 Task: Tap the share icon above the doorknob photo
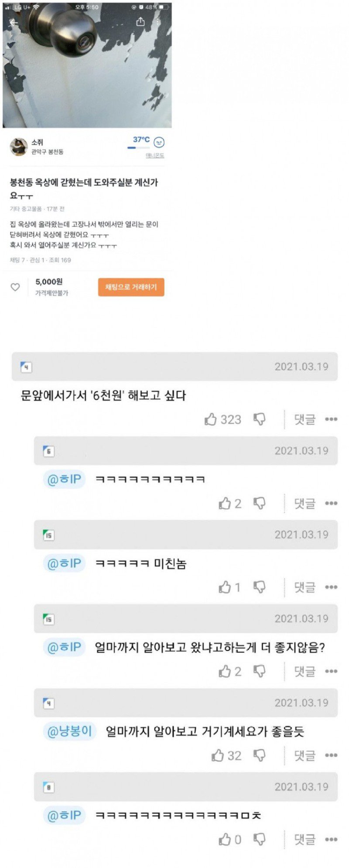click(140, 21)
